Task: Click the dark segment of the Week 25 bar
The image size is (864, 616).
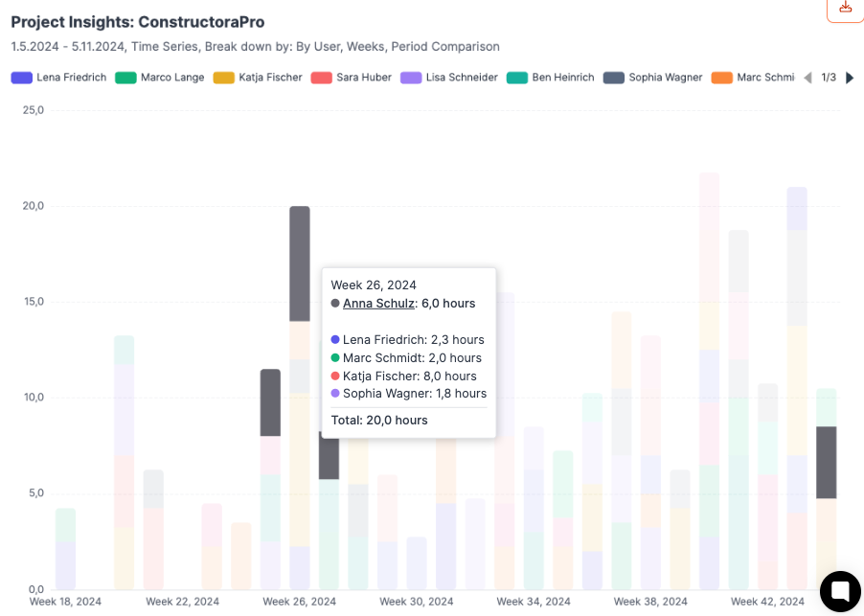Action: click(270, 402)
